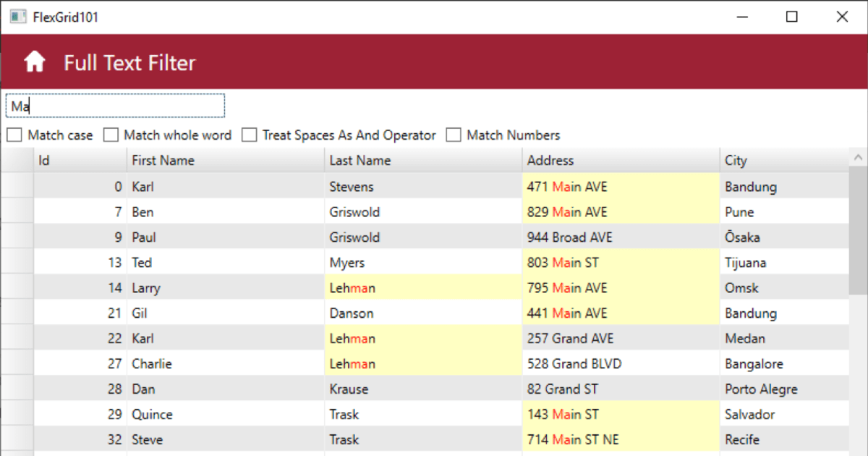The width and height of the screenshot is (868, 456).
Task: Click the Home icon in header
Action: tap(35, 62)
